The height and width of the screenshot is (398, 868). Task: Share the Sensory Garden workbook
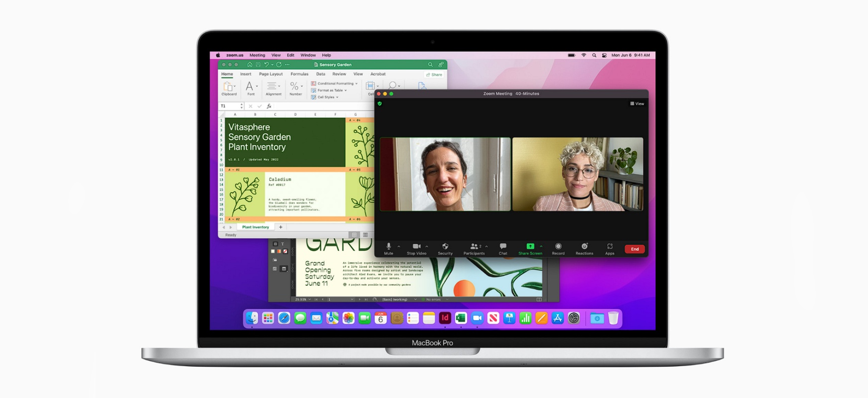pos(434,75)
